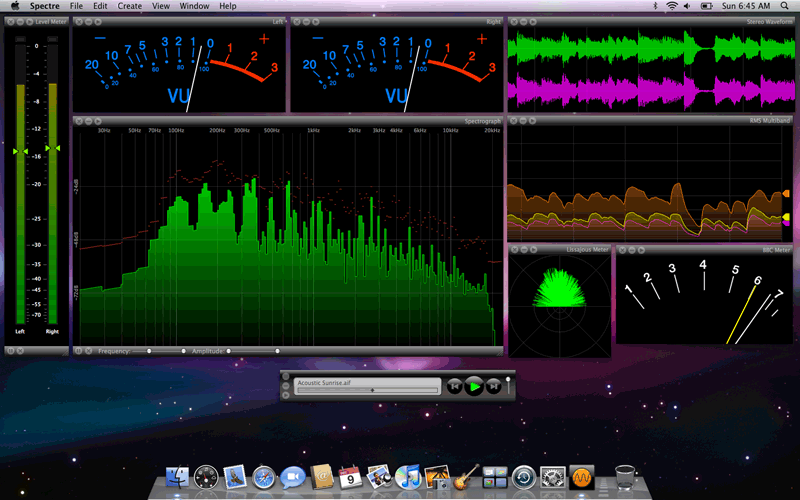Reset the Level Meter with its X button
The width and height of the screenshot is (800, 500).
(x=20, y=351)
